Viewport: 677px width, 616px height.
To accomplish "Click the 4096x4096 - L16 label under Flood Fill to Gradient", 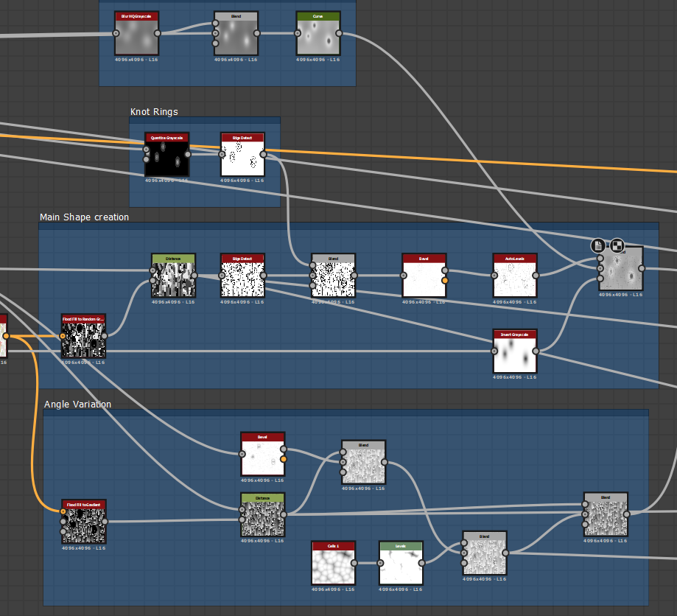I will (x=83, y=548).
